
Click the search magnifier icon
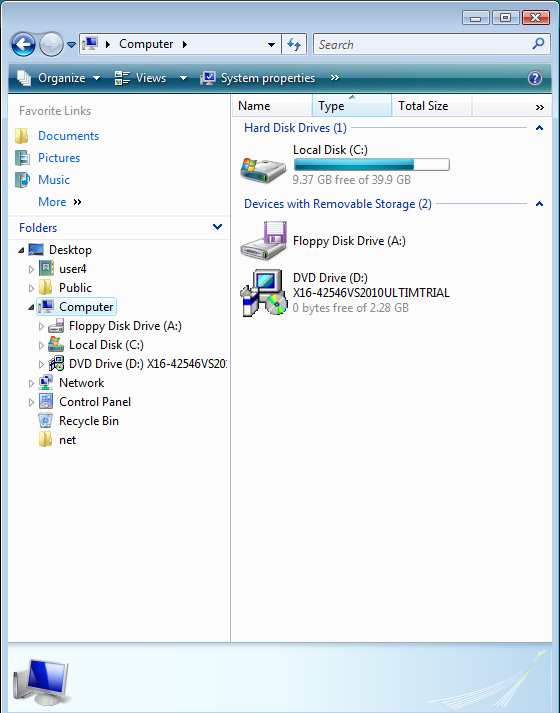538,44
